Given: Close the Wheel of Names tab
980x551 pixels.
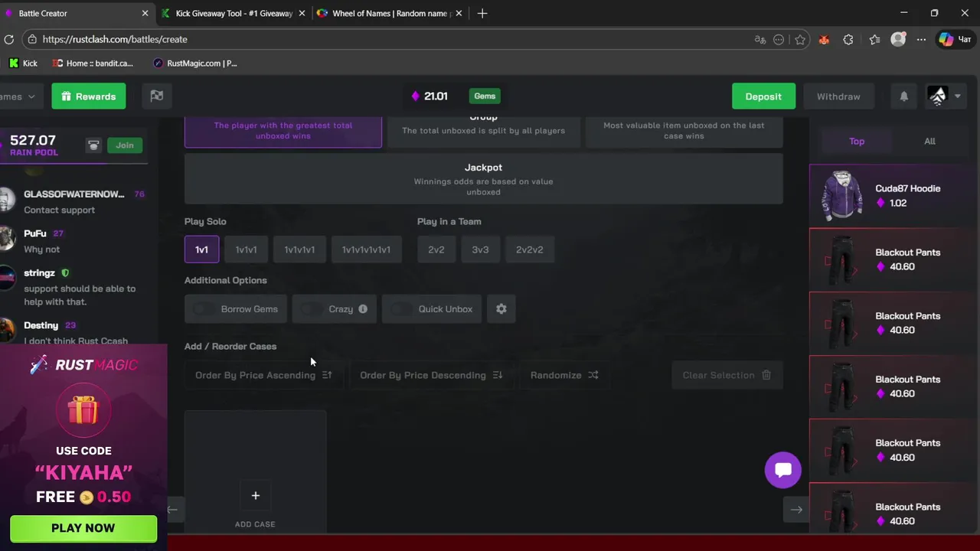Looking at the screenshot, I should [458, 13].
